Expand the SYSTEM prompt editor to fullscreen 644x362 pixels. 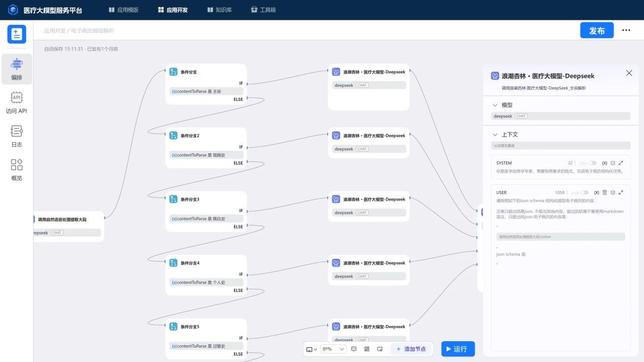[x=621, y=163]
